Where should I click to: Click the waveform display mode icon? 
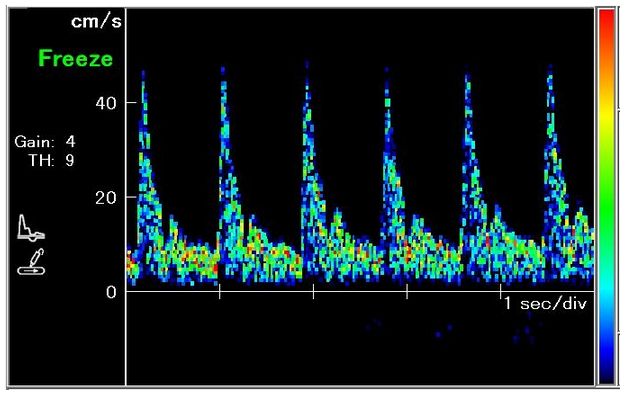[31, 228]
